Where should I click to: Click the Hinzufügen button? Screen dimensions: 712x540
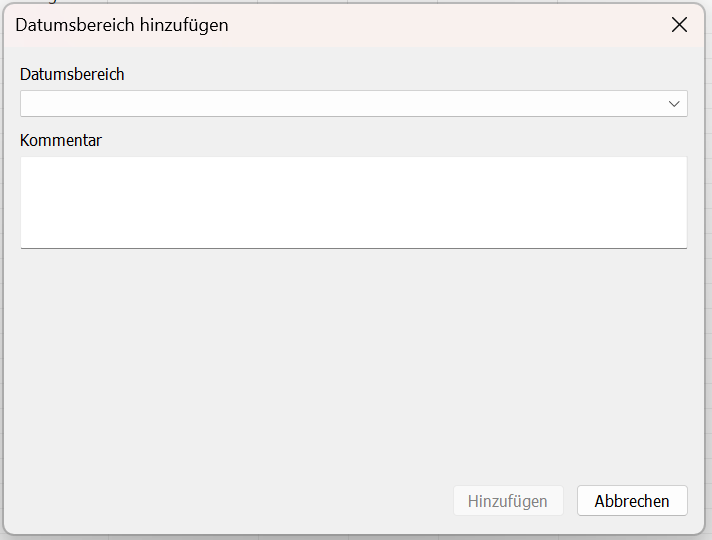pyautogui.click(x=508, y=501)
